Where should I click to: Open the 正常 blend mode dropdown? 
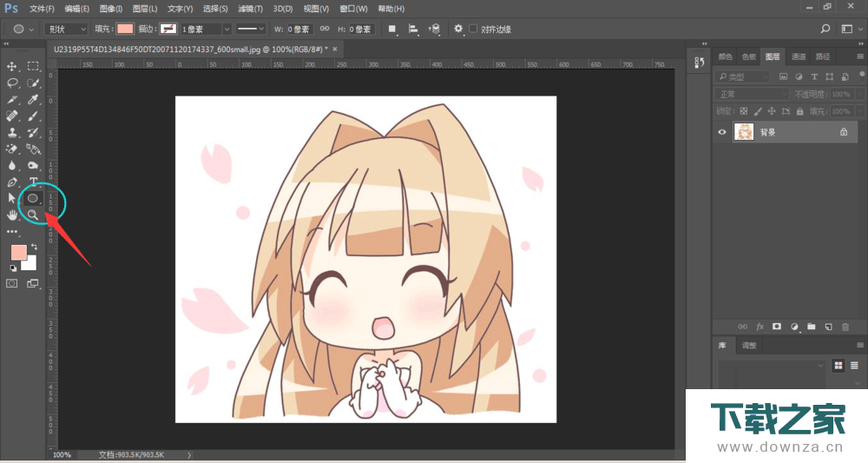[752, 94]
